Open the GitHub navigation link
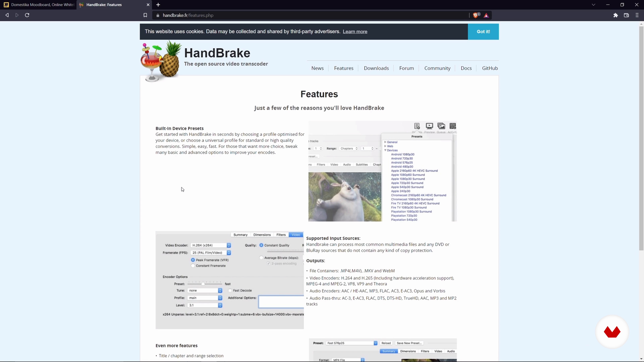The height and width of the screenshot is (362, 644). coord(490,68)
